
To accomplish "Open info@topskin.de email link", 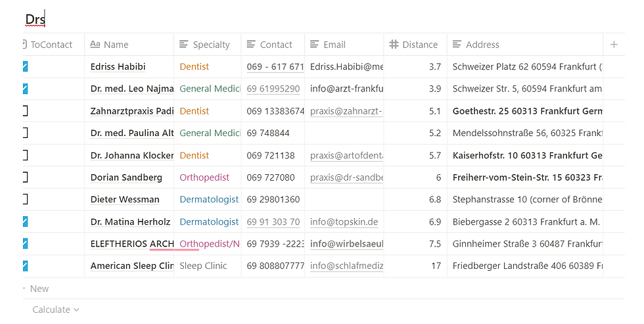I will 344,221.
